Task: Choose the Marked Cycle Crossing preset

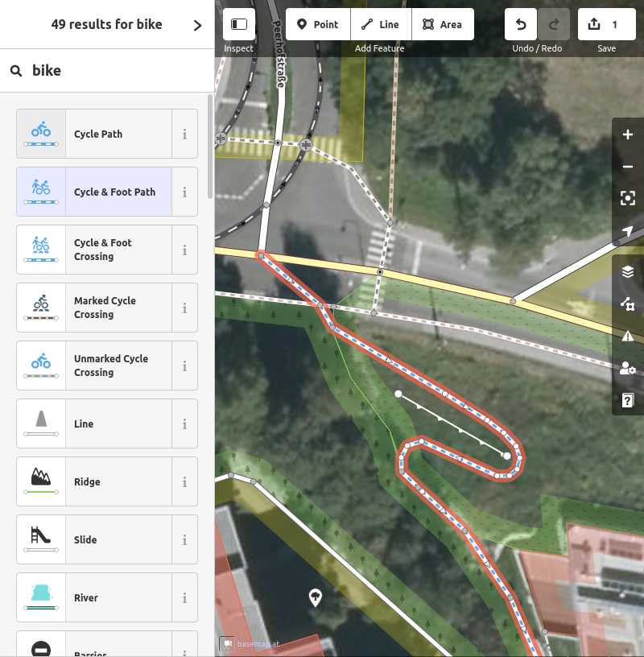Action: click(x=105, y=308)
